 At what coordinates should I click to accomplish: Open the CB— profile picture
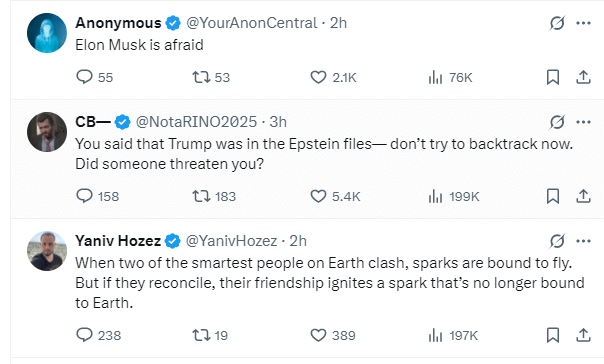[47, 132]
